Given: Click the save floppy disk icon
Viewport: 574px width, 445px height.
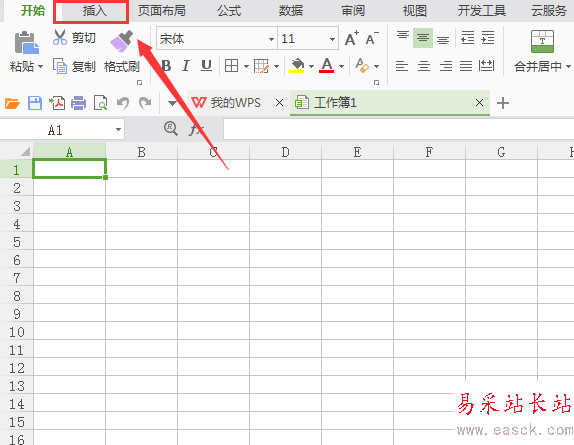Looking at the screenshot, I should coord(35,103).
